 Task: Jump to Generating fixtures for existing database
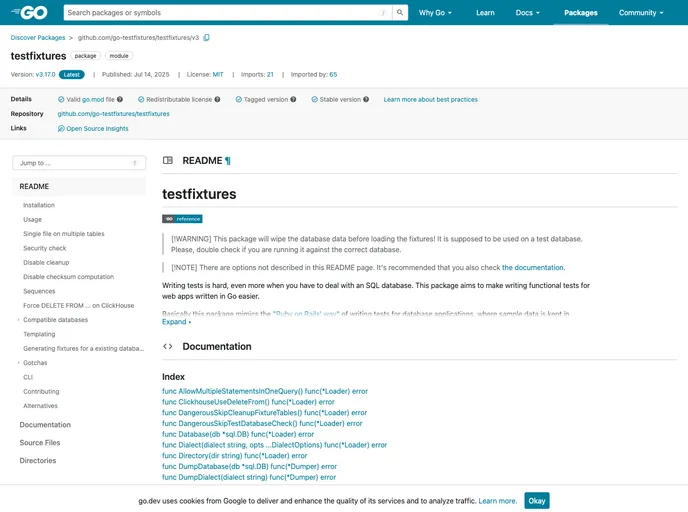click(83, 349)
